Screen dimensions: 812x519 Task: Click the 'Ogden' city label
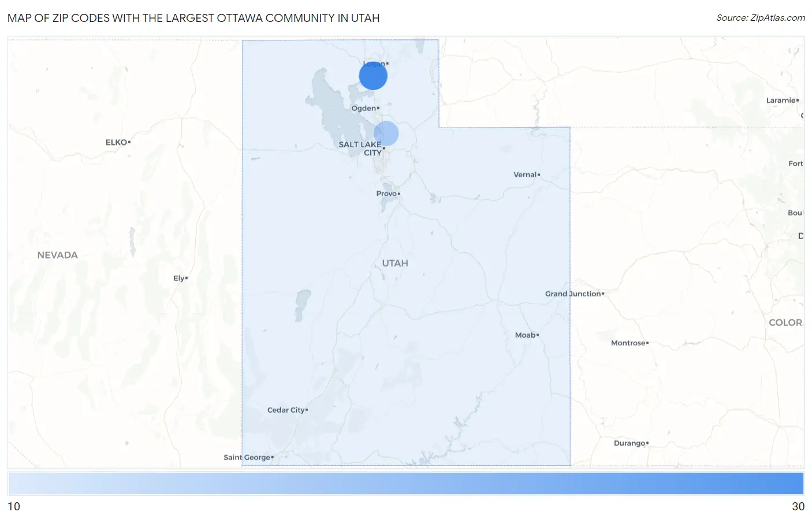tap(364, 108)
